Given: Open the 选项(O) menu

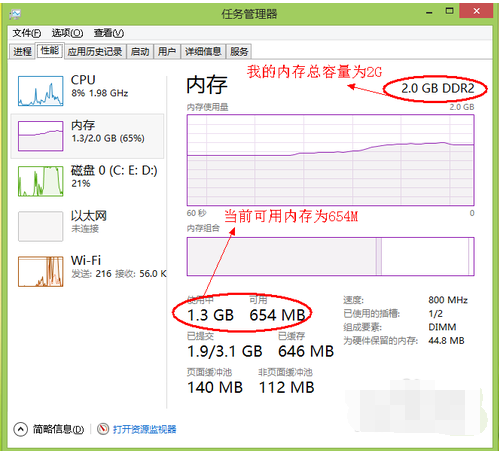Looking at the screenshot, I should coord(67,33).
